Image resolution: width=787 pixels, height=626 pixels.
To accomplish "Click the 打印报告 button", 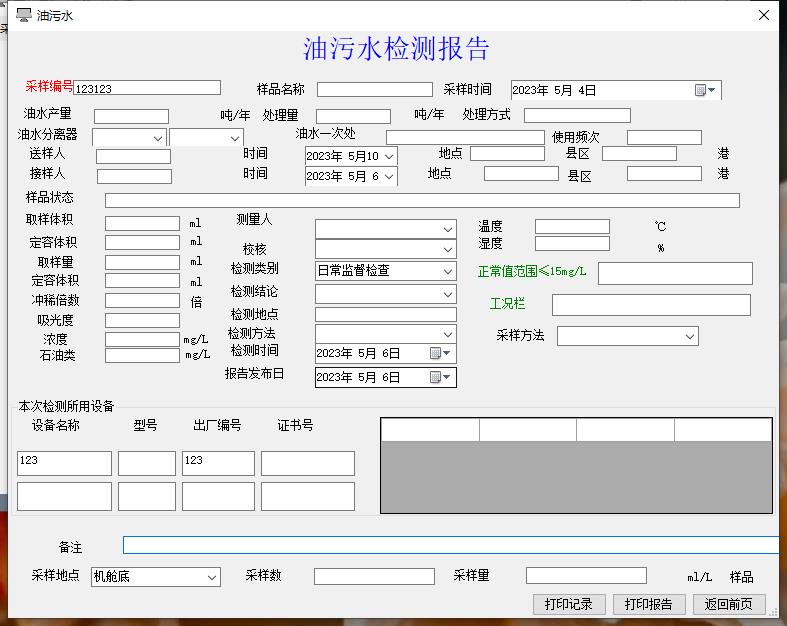I will tap(649, 604).
